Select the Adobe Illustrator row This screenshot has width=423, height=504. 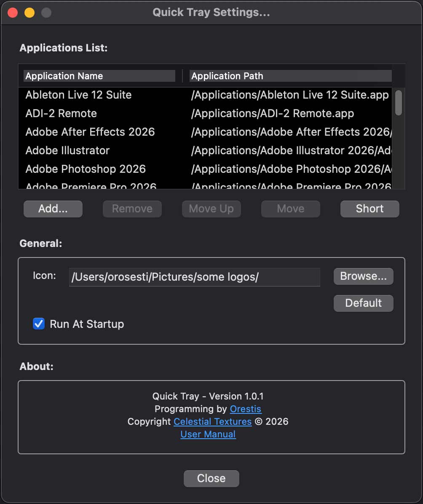coord(205,150)
